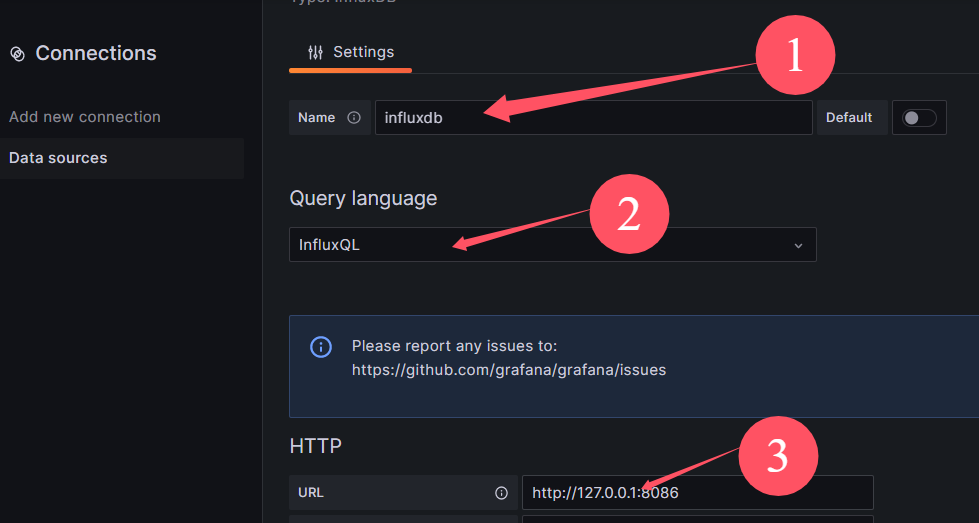Click the URL label
This screenshot has width=979, height=523.
tap(311, 492)
